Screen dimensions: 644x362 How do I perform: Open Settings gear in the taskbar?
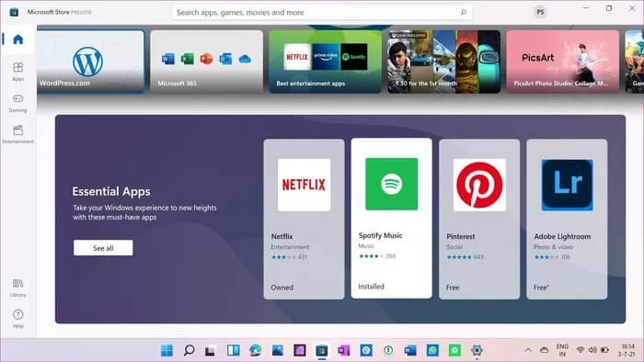tap(477, 351)
